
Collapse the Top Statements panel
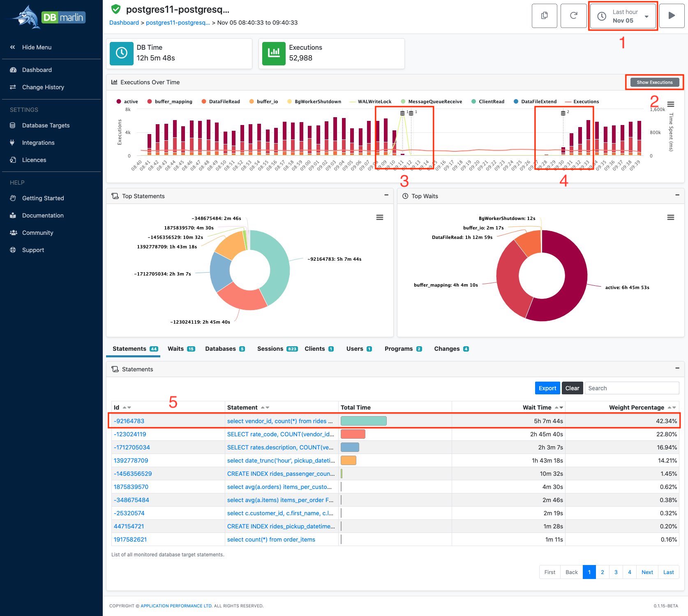point(386,195)
